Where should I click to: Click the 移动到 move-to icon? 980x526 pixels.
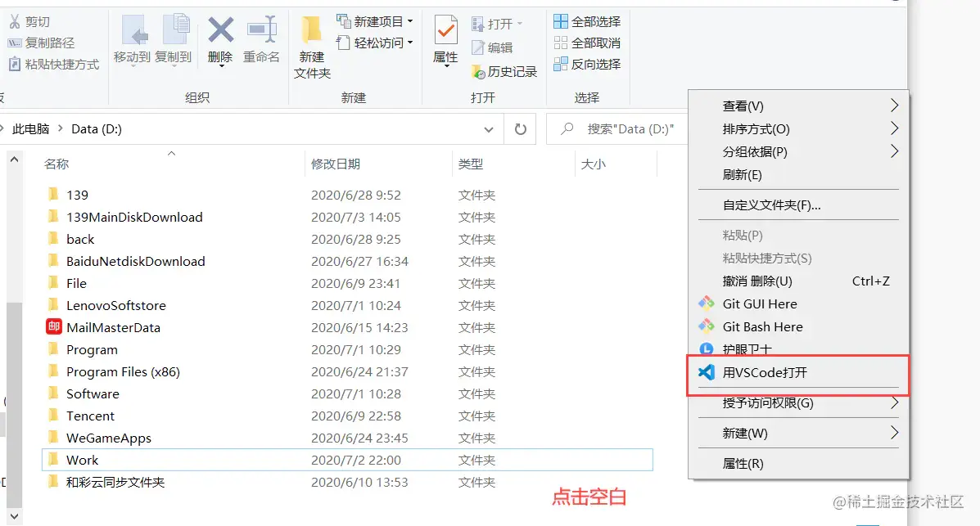coord(133,29)
